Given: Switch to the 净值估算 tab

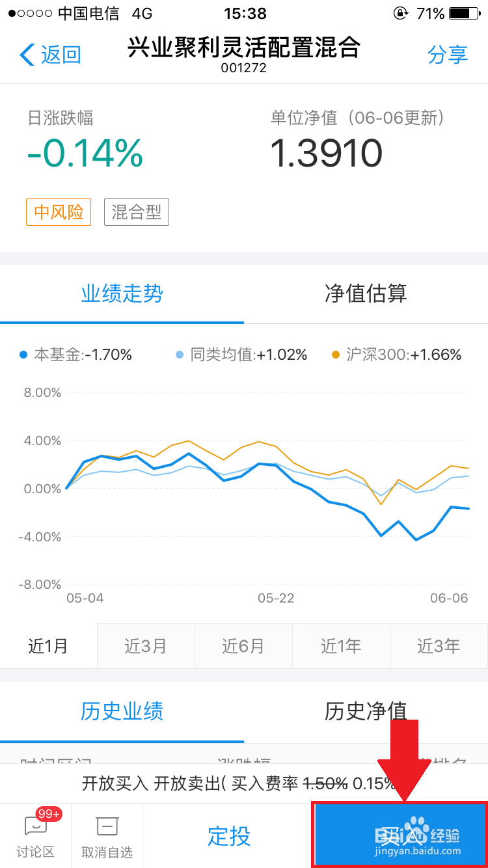Looking at the screenshot, I should pyautogui.click(x=366, y=293).
